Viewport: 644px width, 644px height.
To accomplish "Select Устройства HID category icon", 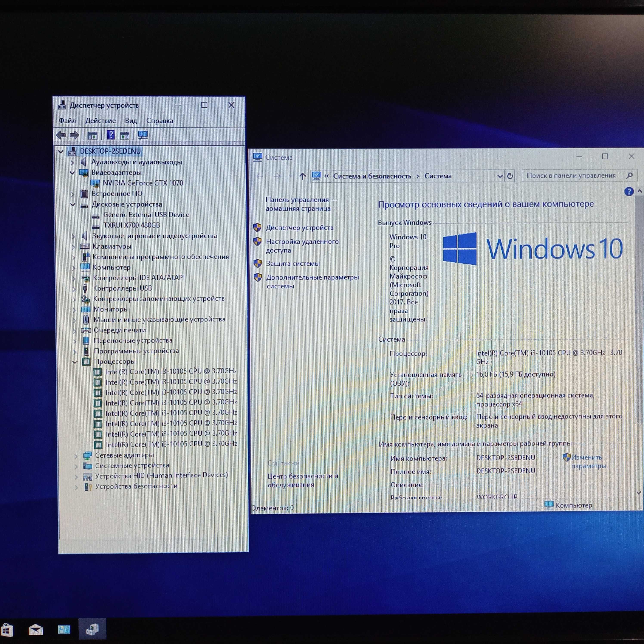I will [87, 476].
